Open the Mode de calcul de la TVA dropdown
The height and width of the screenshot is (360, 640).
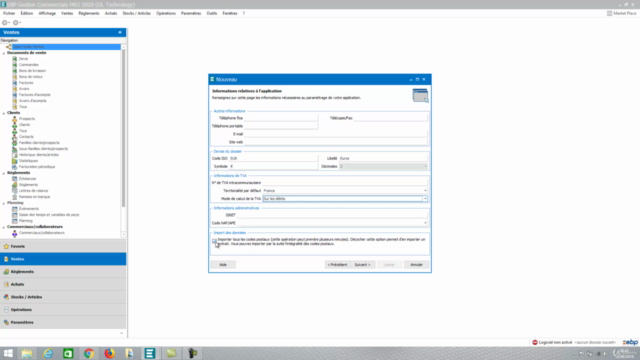click(x=425, y=199)
